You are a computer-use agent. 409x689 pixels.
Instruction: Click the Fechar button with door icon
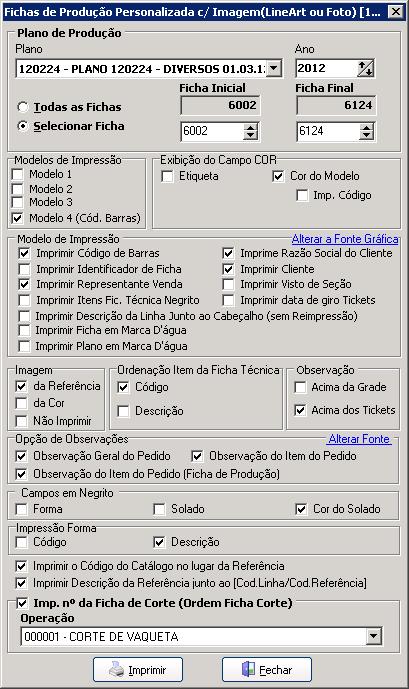(267, 670)
